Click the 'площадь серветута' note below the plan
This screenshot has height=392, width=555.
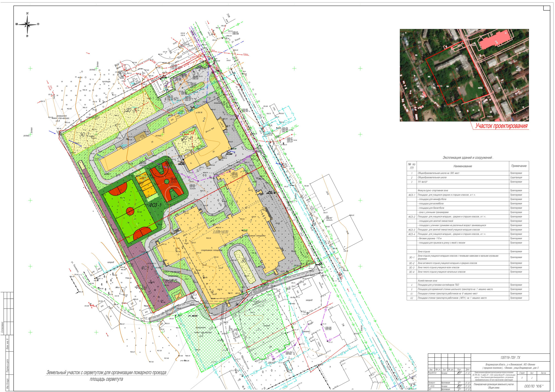click(106, 379)
